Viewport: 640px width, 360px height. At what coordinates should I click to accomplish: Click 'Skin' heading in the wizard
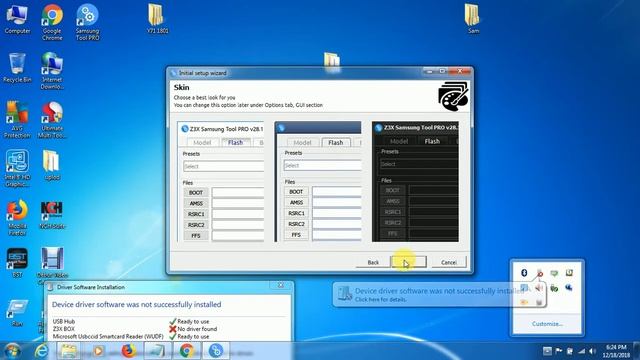pyautogui.click(x=182, y=87)
